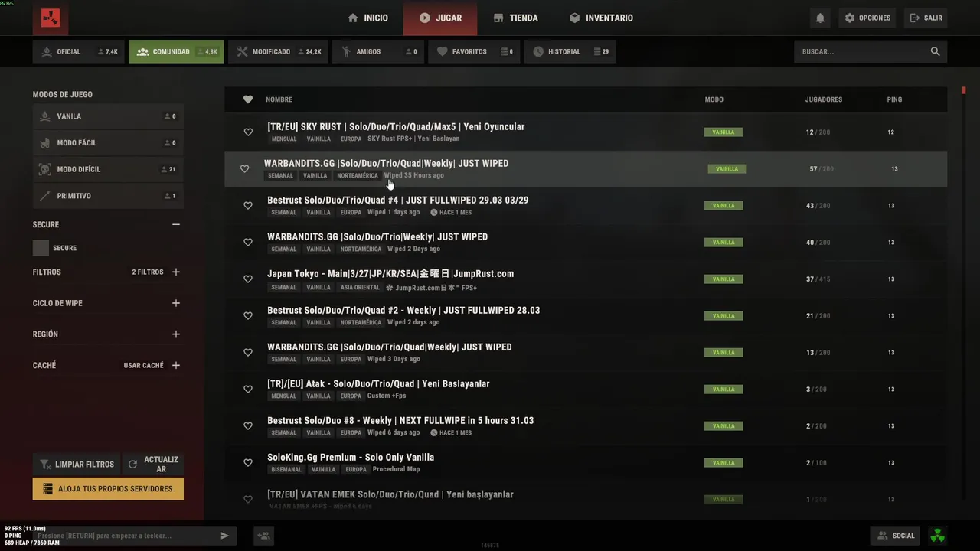Select the VATAN EMEK server name

tap(390, 494)
